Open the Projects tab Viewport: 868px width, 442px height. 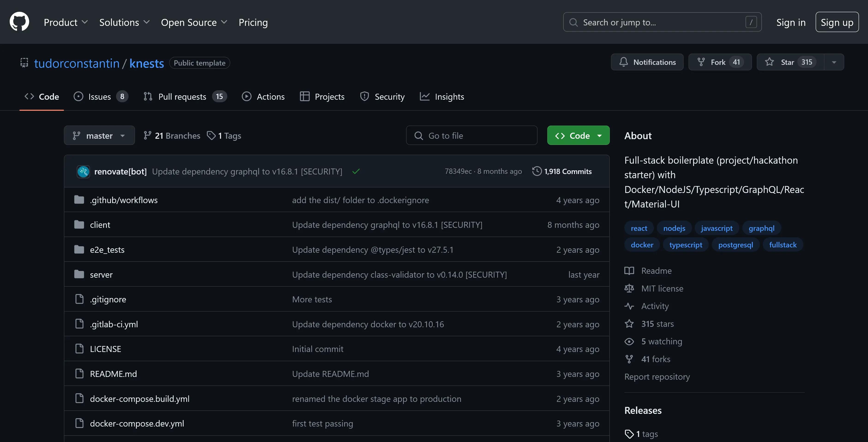322,97
